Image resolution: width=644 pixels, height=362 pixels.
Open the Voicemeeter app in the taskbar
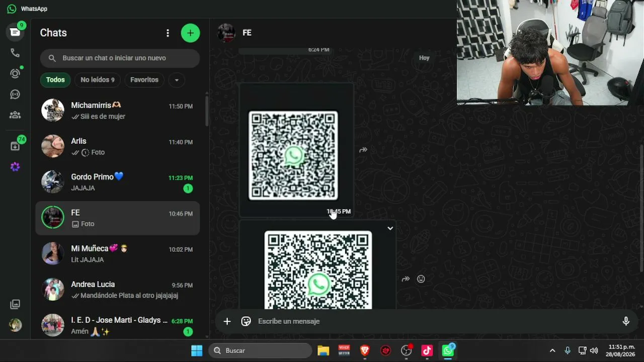click(x=344, y=350)
